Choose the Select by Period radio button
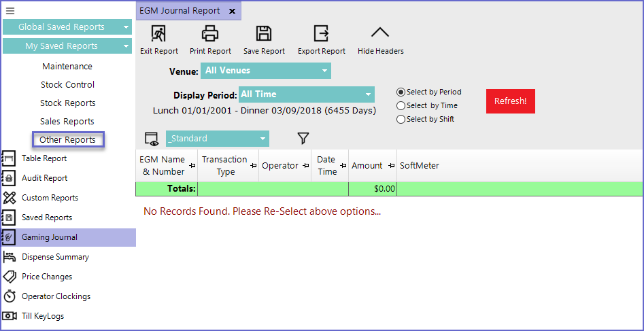This screenshot has width=644, height=331. tap(401, 92)
